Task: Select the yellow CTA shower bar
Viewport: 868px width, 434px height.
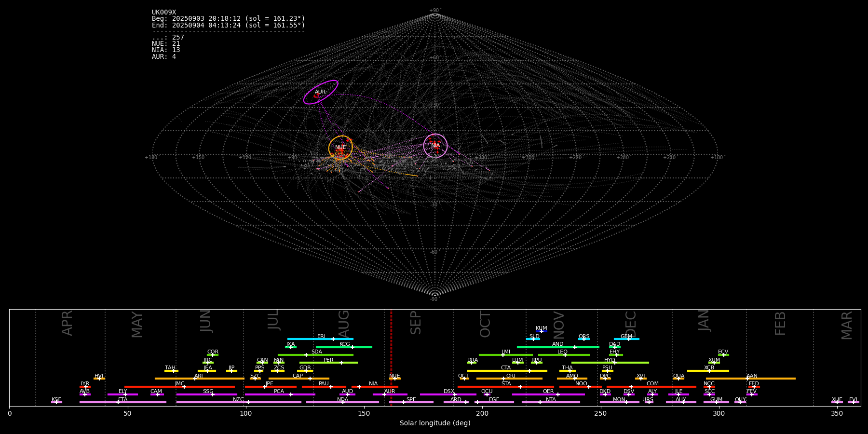Action: (507, 371)
